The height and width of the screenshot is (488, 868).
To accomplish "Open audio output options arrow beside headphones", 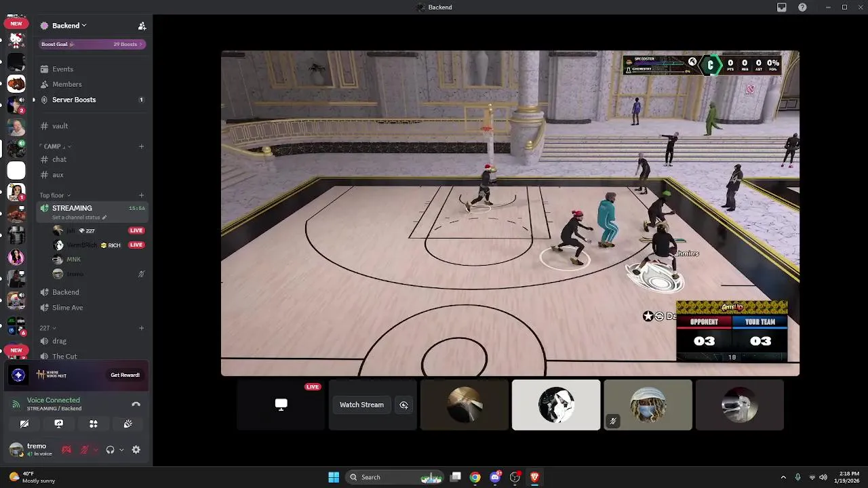I will 121,449.
